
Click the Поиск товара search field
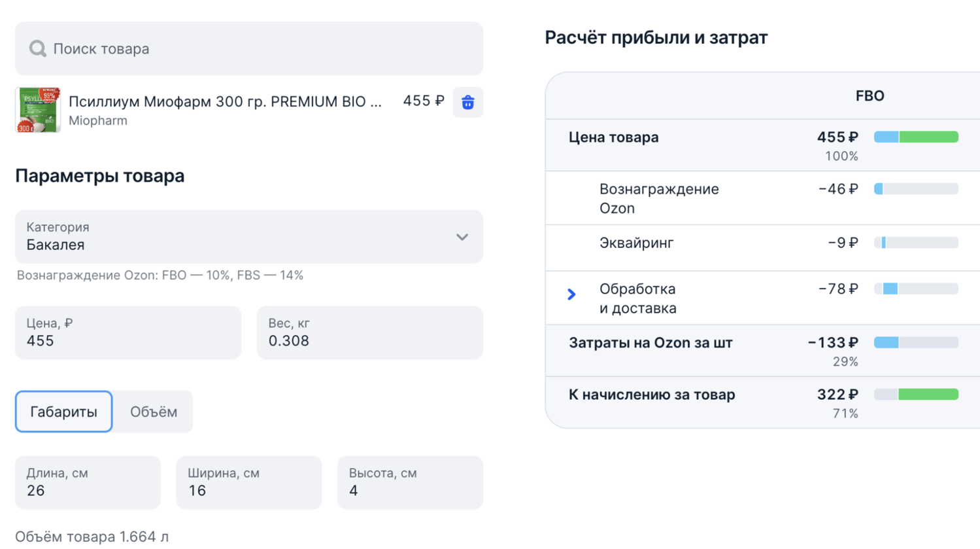(x=262, y=49)
